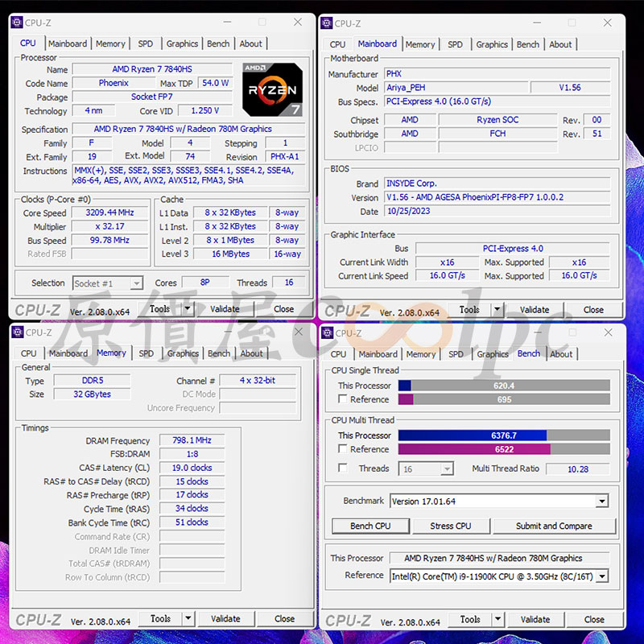Click the processor Name field 'AMD Ryzen 7 7840HS'
Viewport: 644px width, 644px height.
click(x=152, y=69)
